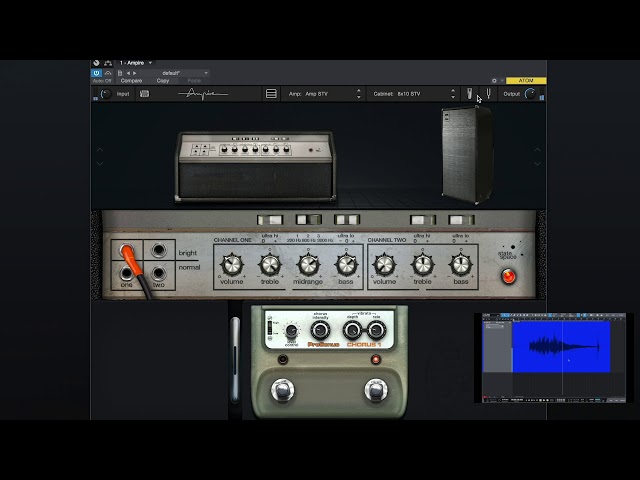Click the down chevron right of the cabinet

[537, 164]
